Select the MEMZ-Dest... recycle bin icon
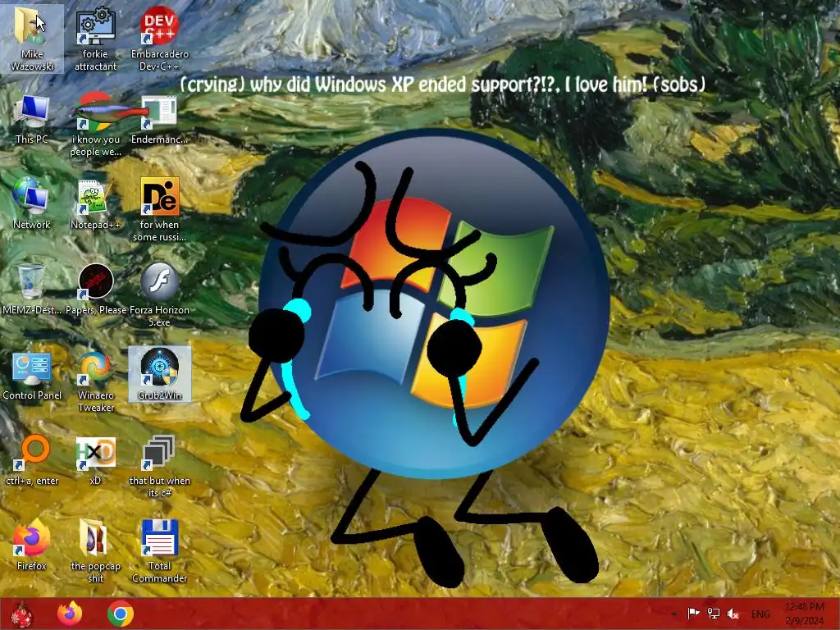This screenshot has height=630, width=840. coord(31,290)
